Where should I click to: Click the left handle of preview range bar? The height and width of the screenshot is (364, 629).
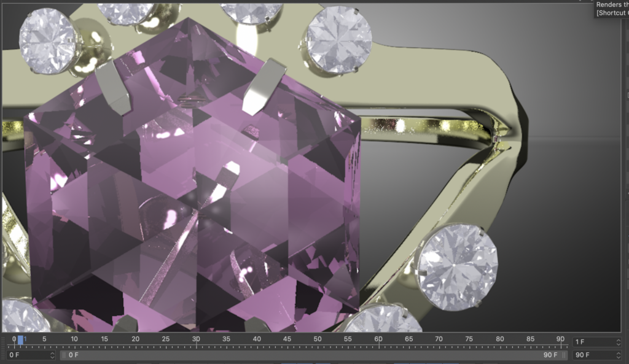point(63,355)
